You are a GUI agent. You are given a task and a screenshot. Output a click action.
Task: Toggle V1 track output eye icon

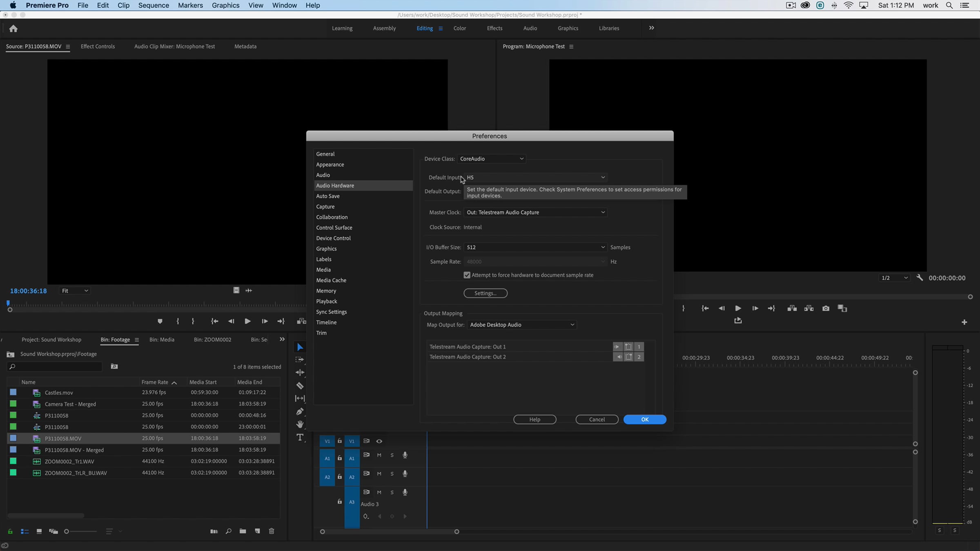(x=379, y=441)
